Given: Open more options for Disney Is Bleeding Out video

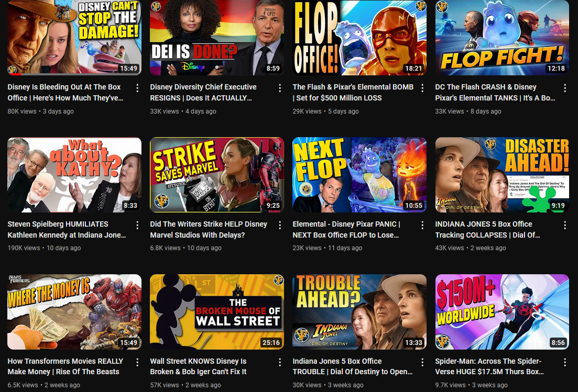Looking at the screenshot, I should 137,88.
